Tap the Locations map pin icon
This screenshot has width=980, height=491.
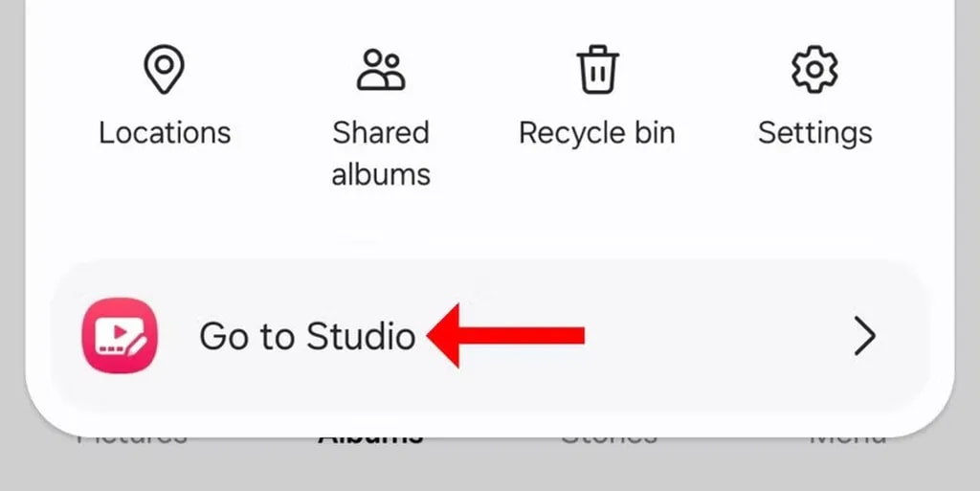(x=164, y=69)
